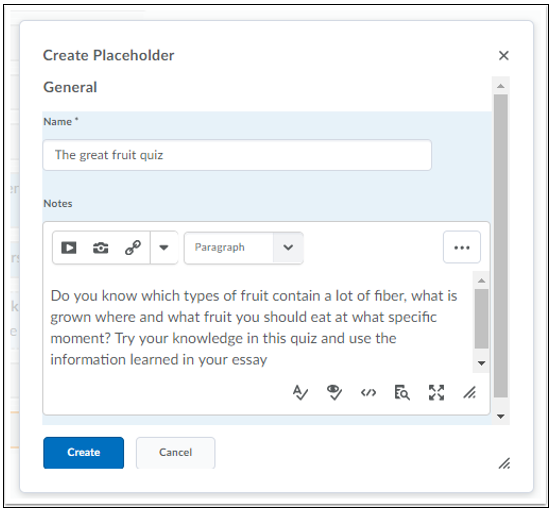Click the blue Create button
This screenshot has width=554, height=512.
tap(84, 453)
